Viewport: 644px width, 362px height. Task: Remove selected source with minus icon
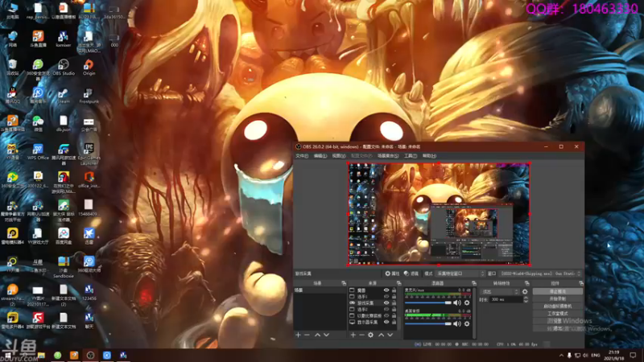tap(361, 335)
